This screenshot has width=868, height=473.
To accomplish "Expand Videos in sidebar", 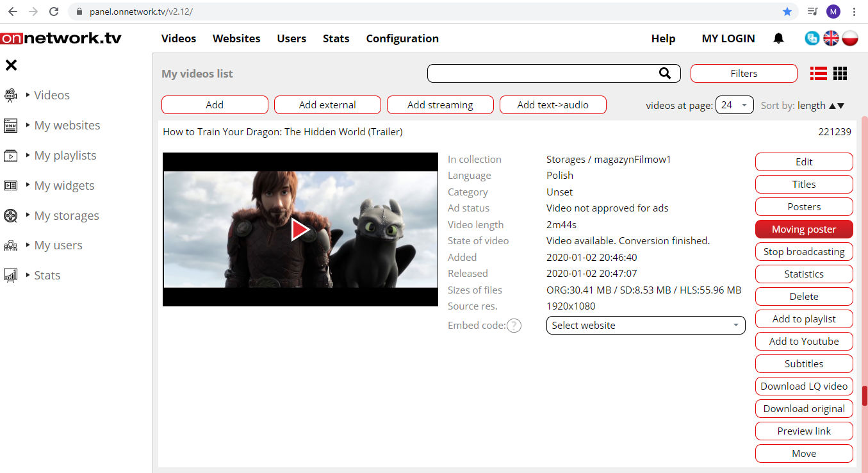I will tap(28, 95).
